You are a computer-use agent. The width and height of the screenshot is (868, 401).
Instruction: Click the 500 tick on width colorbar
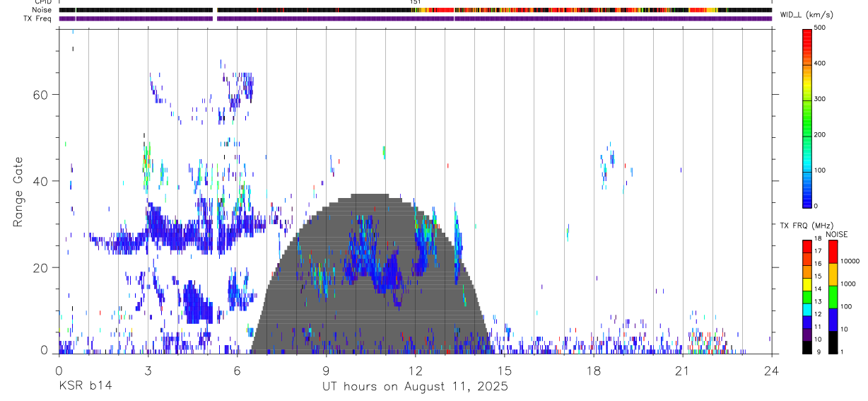820,28
